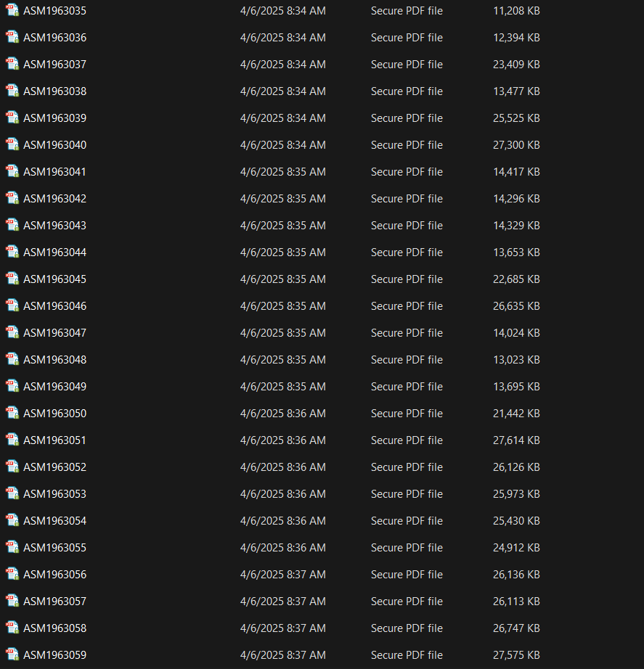Click the file icon next to ASM1963041
The image size is (644, 669).
[x=12, y=172]
